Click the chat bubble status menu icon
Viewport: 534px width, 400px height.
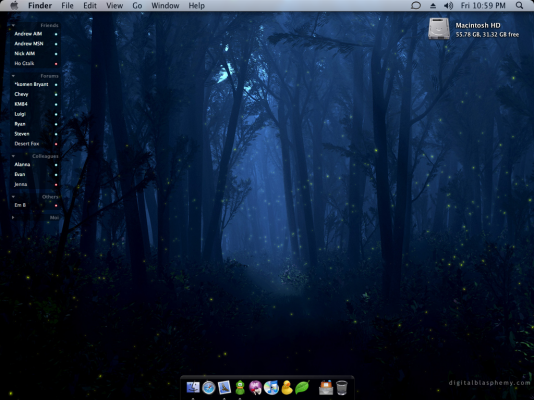point(416,5)
